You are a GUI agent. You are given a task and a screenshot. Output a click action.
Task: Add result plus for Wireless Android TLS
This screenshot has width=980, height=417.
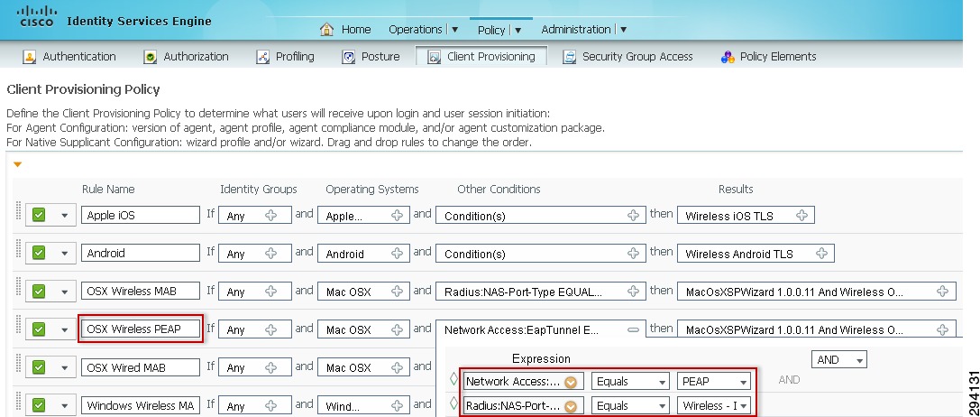(x=822, y=254)
